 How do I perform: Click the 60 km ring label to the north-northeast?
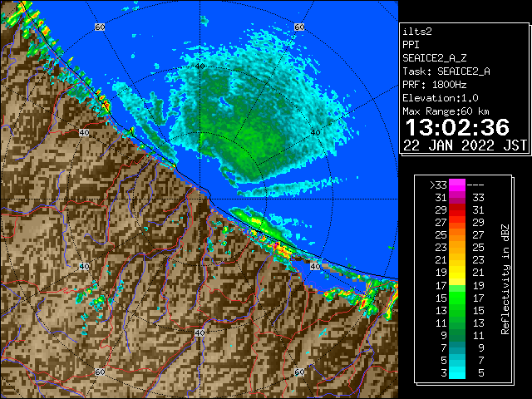[x=299, y=27]
